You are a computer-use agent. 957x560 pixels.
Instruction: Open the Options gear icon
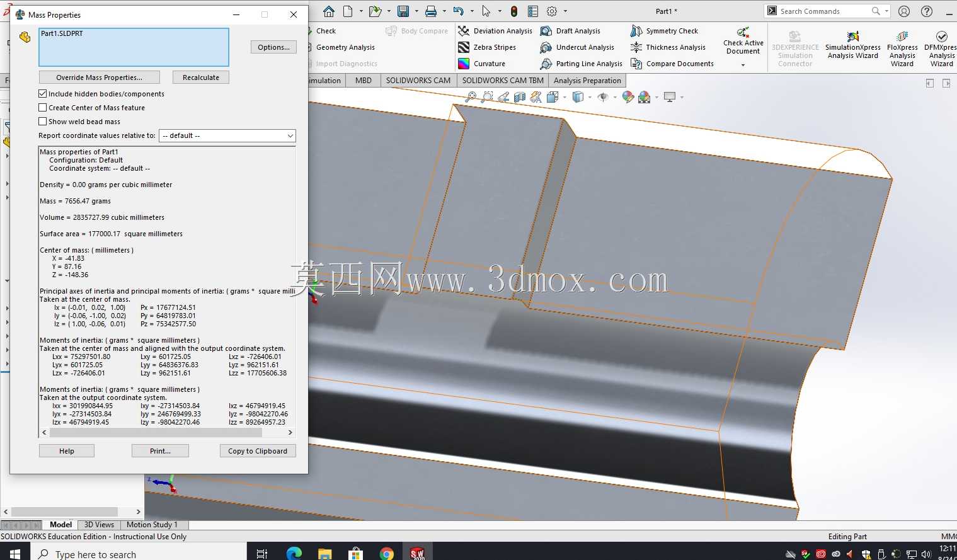(552, 11)
